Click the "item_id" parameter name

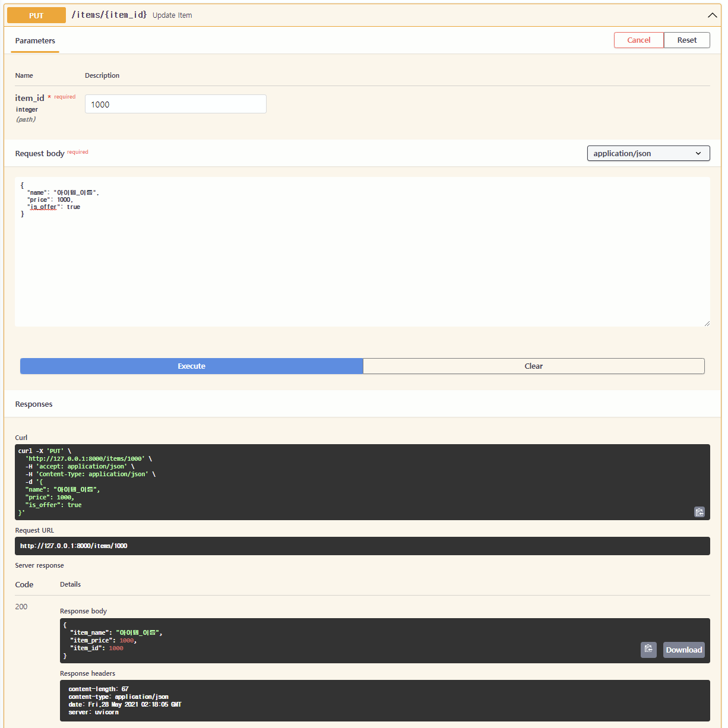click(x=30, y=98)
